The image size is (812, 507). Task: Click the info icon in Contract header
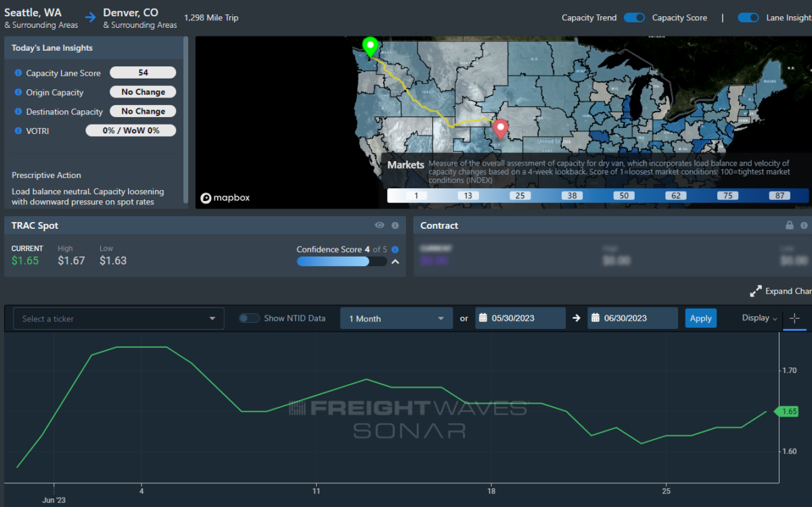coord(805,225)
